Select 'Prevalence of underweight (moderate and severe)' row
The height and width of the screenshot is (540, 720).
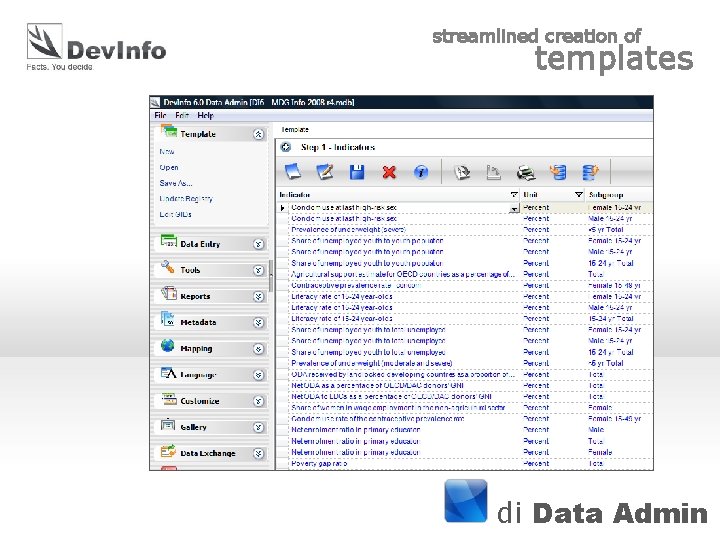click(465, 363)
